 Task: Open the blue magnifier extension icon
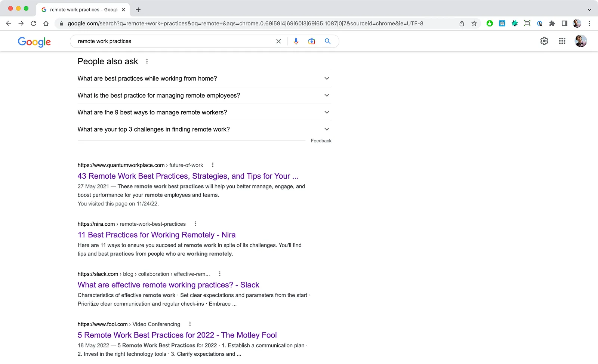click(x=540, y=24)
